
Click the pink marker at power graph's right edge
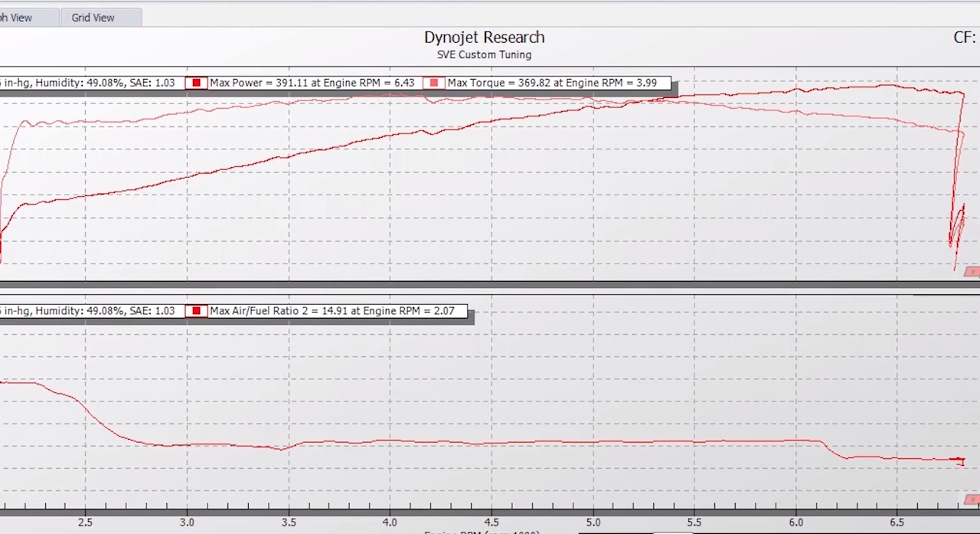[972, 271]
